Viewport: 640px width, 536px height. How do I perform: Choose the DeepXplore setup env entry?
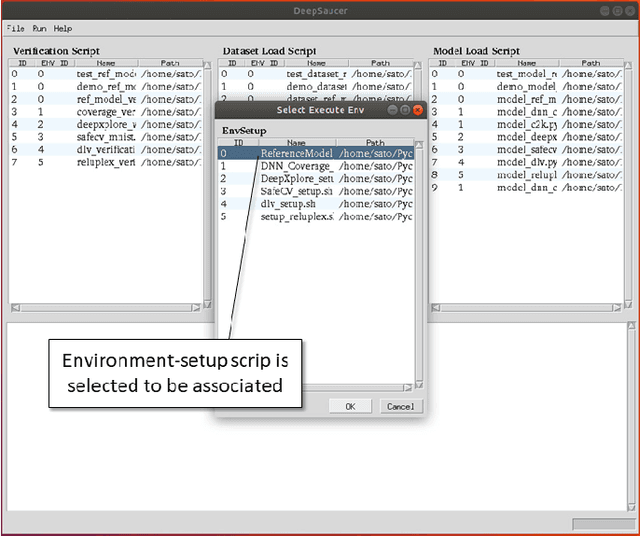(297, 178)
